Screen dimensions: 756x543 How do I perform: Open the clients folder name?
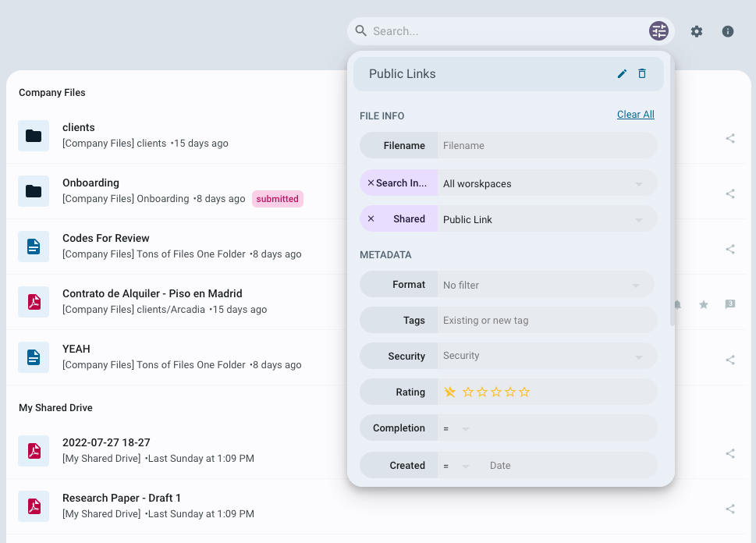click(x=79, y=127)
